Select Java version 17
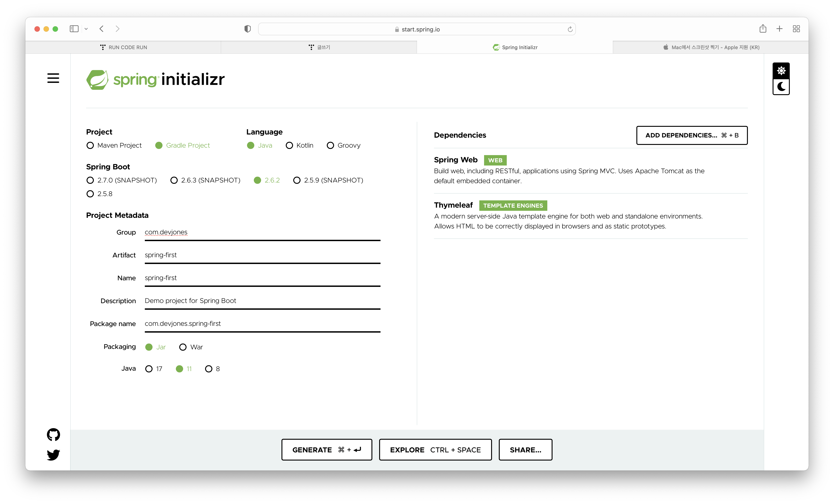 (x=149, y=369)
